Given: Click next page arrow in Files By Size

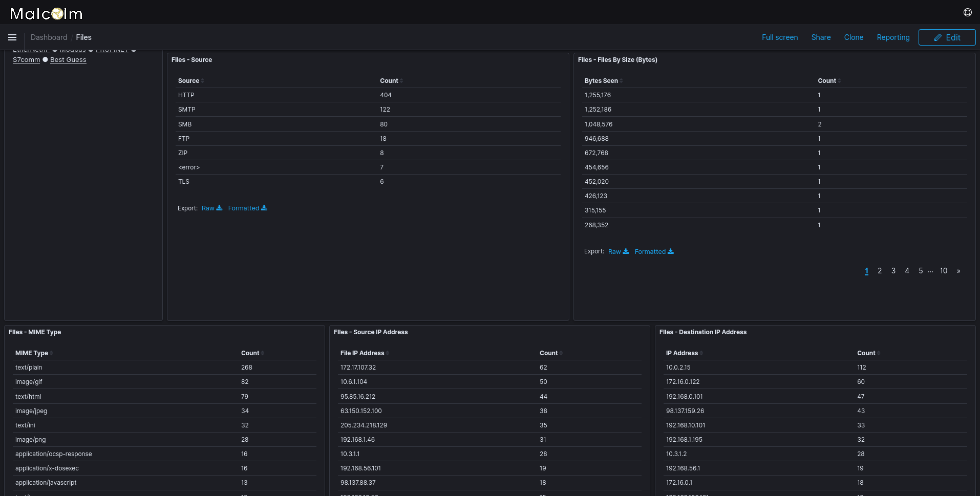Looking at the screenshot, I should point(958,271).
